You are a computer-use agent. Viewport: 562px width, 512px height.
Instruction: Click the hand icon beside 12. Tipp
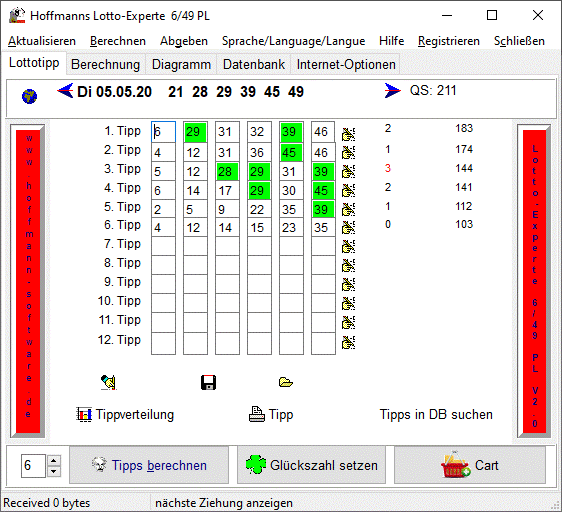[x=348, y=343]
